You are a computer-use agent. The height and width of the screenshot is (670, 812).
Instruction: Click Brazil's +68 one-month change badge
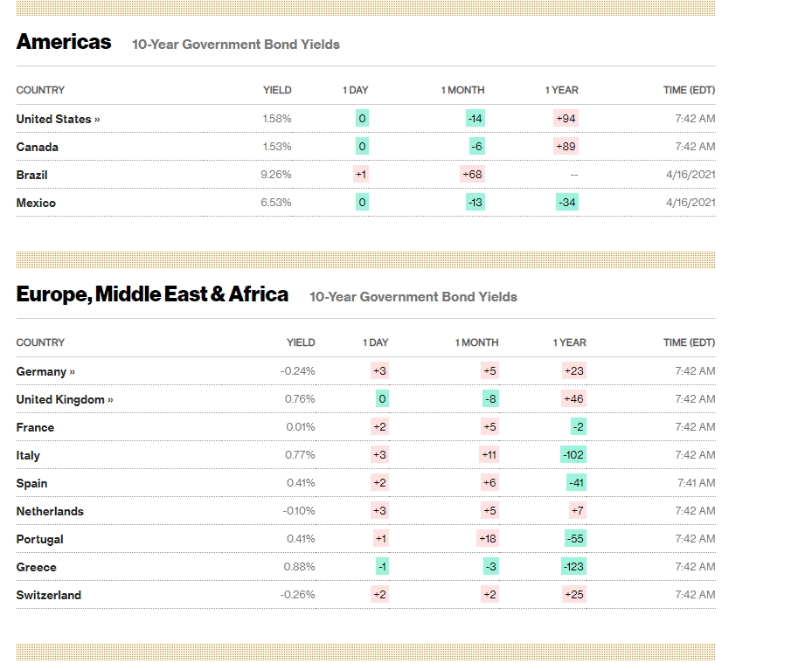point(472,175)
